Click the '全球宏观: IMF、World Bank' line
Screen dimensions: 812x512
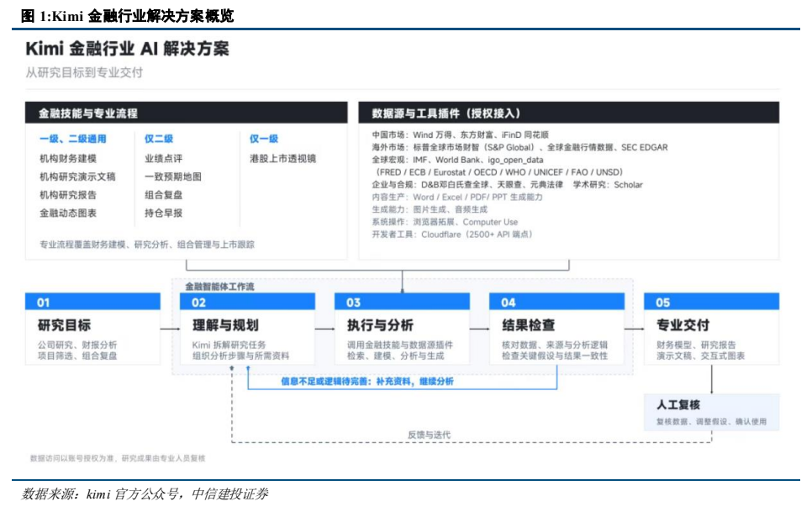click(457, 160)
